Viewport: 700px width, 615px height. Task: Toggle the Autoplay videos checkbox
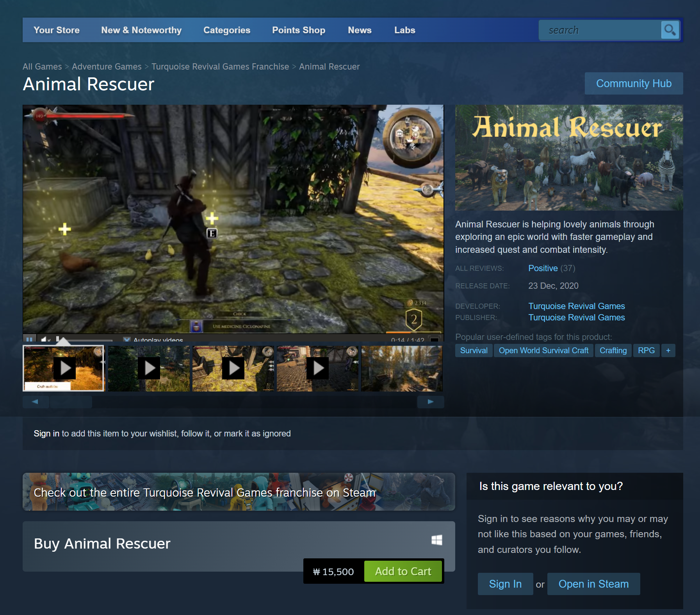[126, 340]
